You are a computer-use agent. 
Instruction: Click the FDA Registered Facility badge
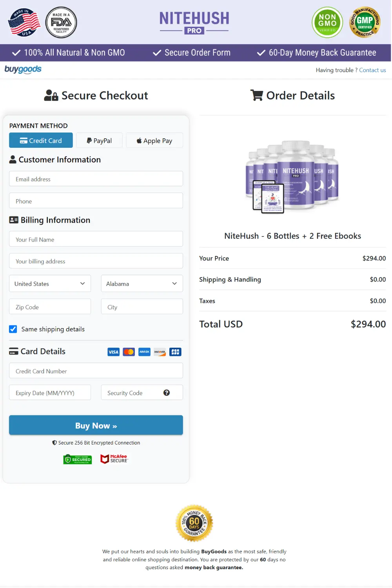click(x=61, y=22)
